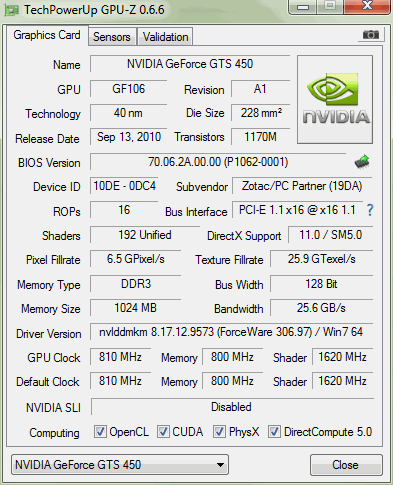This screenshot has width=393, height=485.
Task: Click the NVIDIA SLI Disabled field
Action: [x=232, y=407]
